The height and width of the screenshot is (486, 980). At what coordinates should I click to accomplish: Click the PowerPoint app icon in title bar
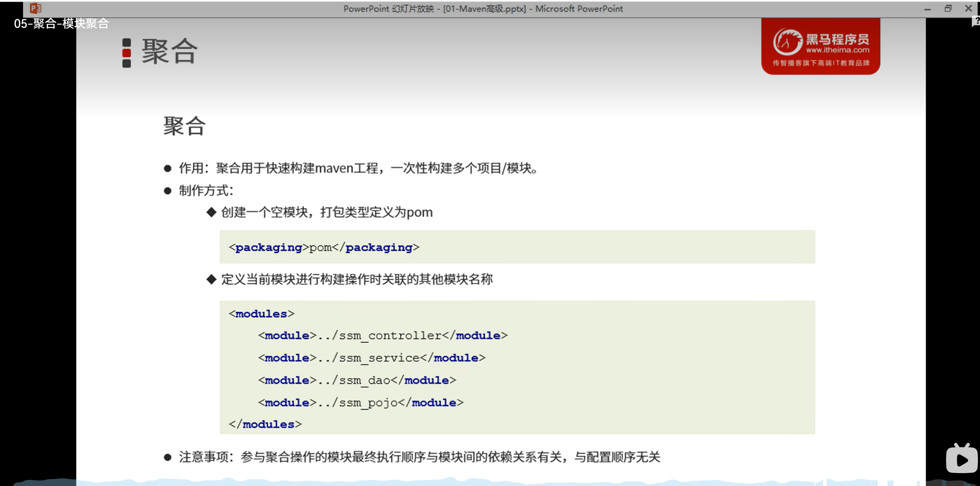point(36,8)
